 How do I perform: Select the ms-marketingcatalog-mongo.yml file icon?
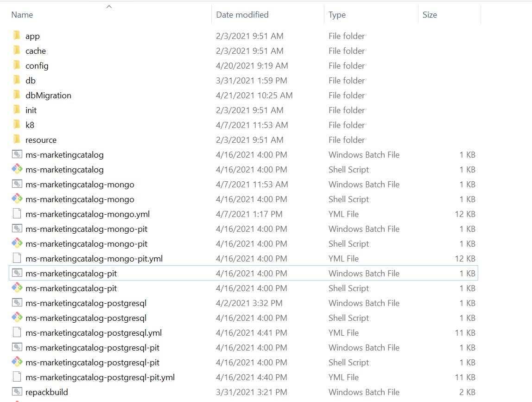(x=17, y=214)
